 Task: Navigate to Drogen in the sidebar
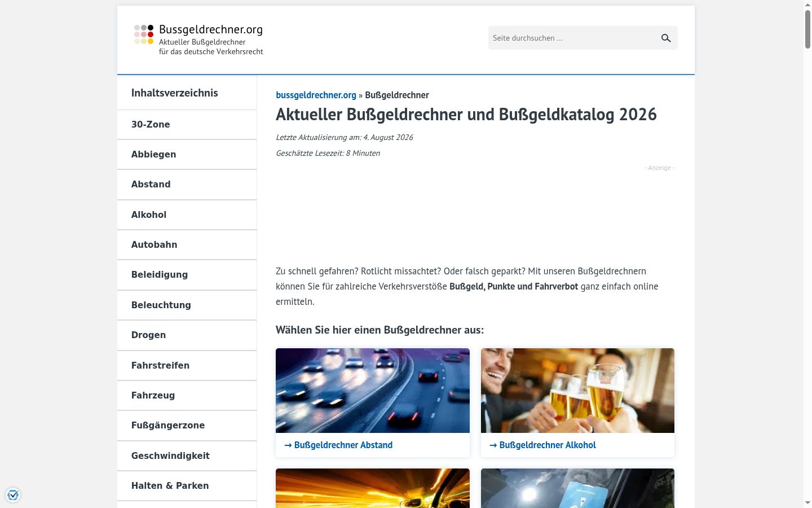187,335
